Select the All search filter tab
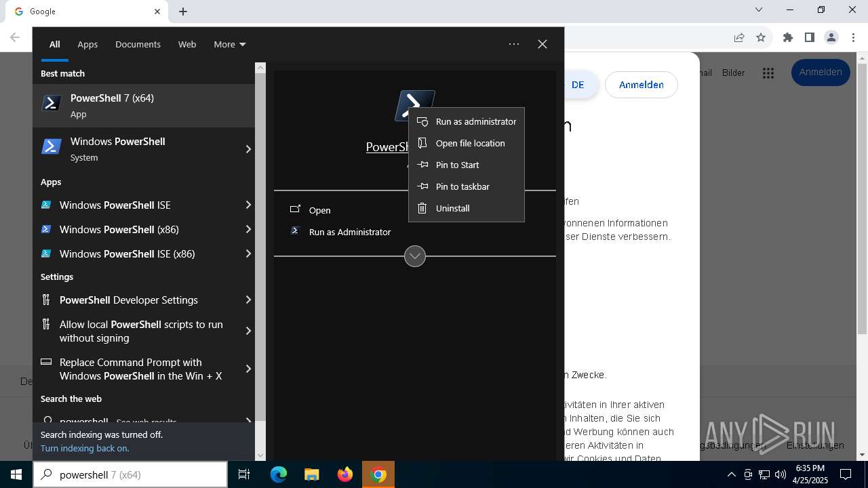 [55, 44]
